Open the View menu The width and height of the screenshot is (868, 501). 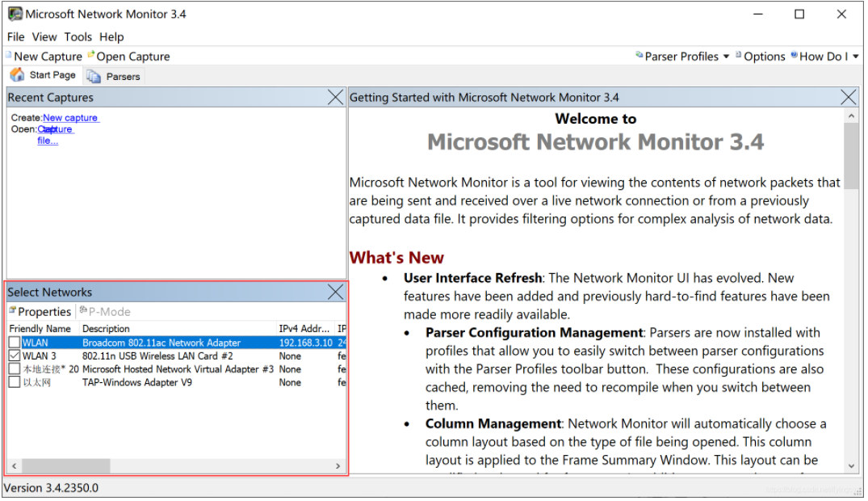coord(44,37)
